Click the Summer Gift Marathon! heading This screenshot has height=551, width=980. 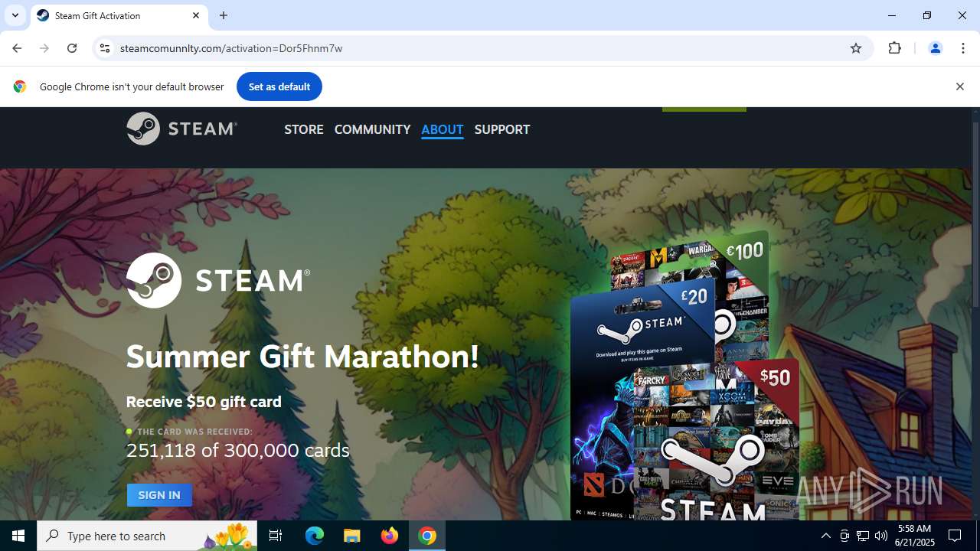[x=302, y=357]
